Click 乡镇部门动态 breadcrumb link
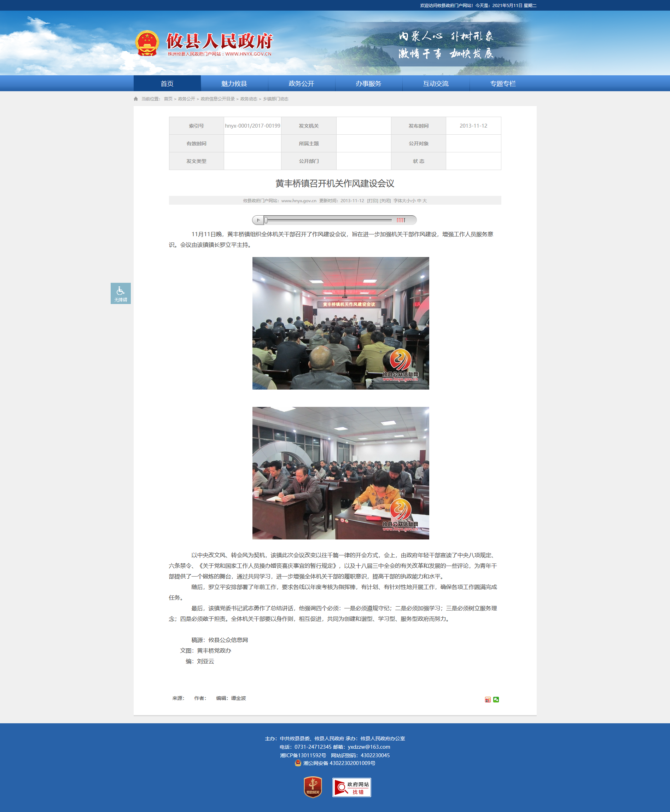Viewport: 670px width, 812px height. click(x=275, y=99)
